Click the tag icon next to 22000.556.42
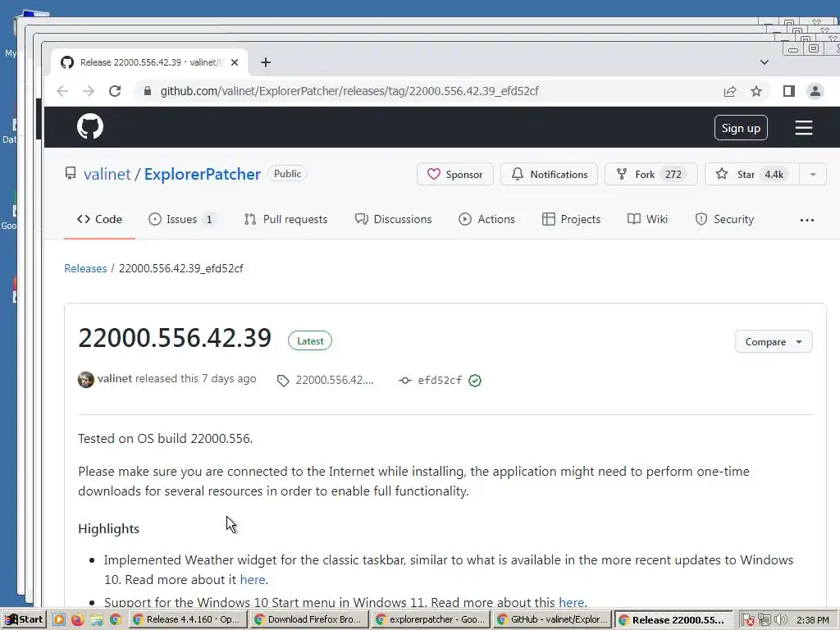The width and height of the screenshot is (840, 630). (283, 381)
